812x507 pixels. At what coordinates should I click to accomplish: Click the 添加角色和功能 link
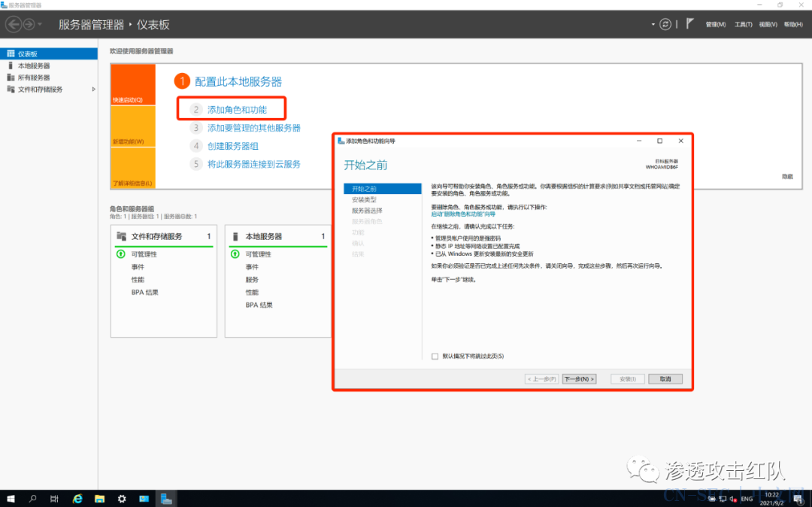pyautogui.click(x=237, y=110)
